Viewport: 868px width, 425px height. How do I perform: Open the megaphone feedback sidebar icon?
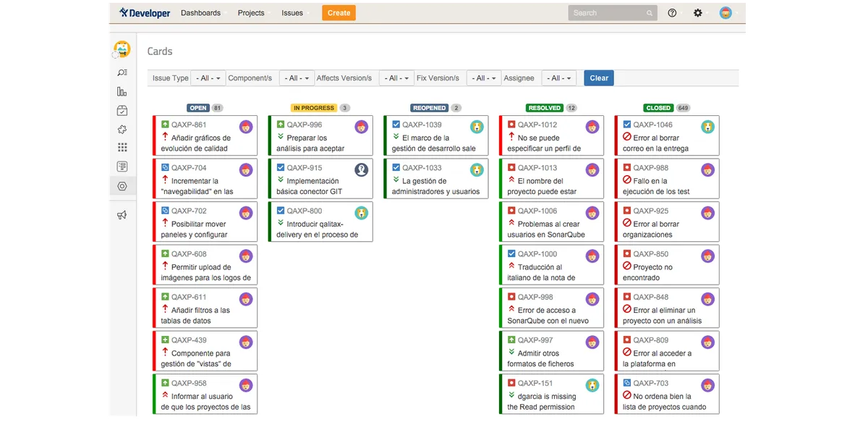coord(122,214)
